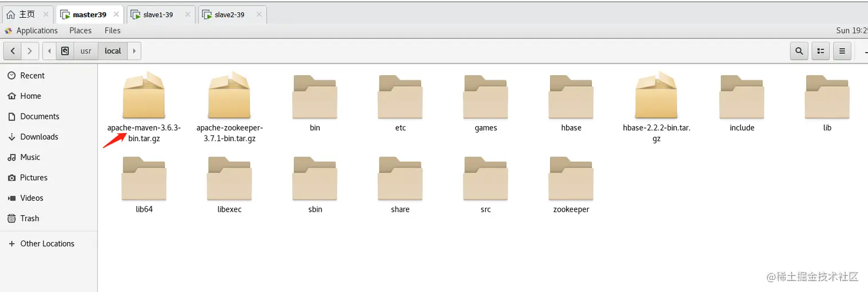Select the games folder icon
This screenshot has width=868, height=292.
click(486, 97)
